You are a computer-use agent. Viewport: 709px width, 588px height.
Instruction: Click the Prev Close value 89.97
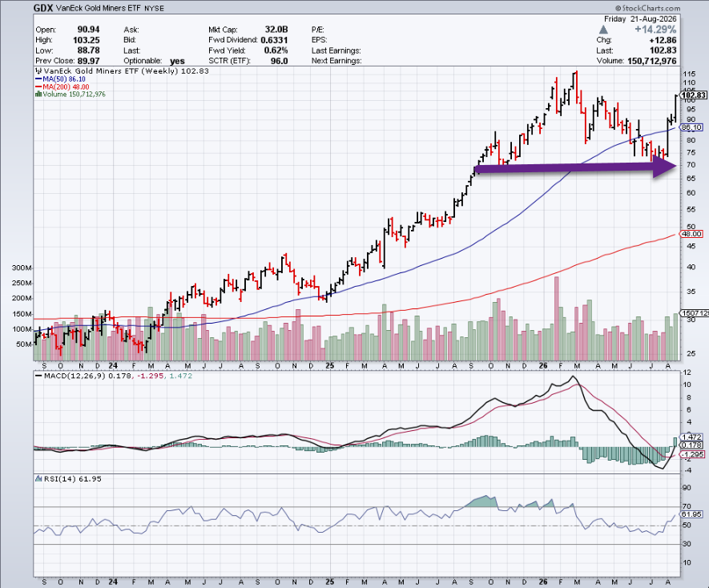[x=89, y=61]
